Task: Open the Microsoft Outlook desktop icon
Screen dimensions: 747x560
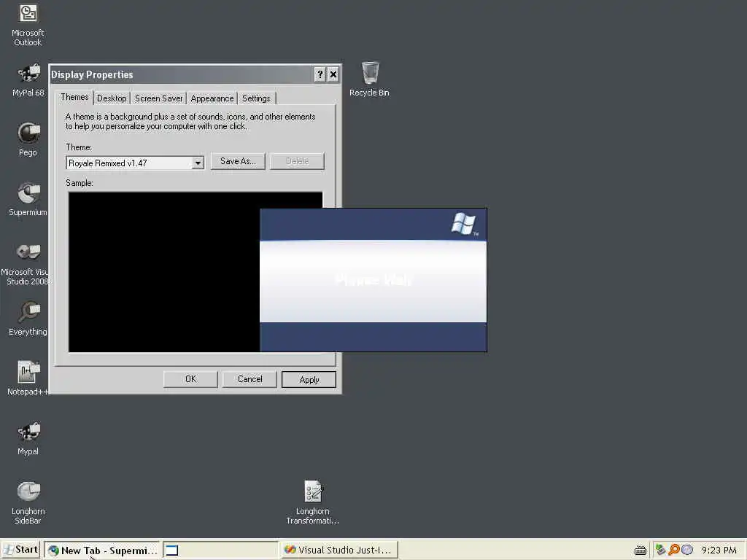Action: coord(28,25)
